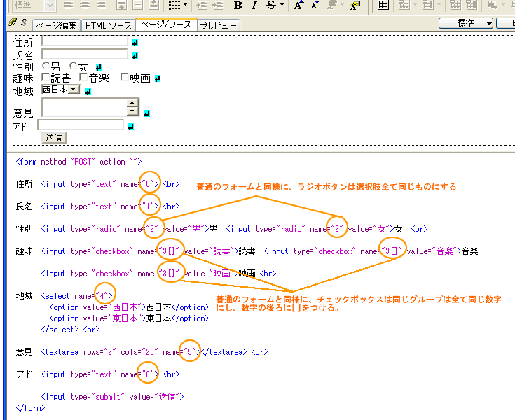Click the line break marker after 趣味 row
The height and width of the screenshot is (420, 515).
click(x=158, y=78)
